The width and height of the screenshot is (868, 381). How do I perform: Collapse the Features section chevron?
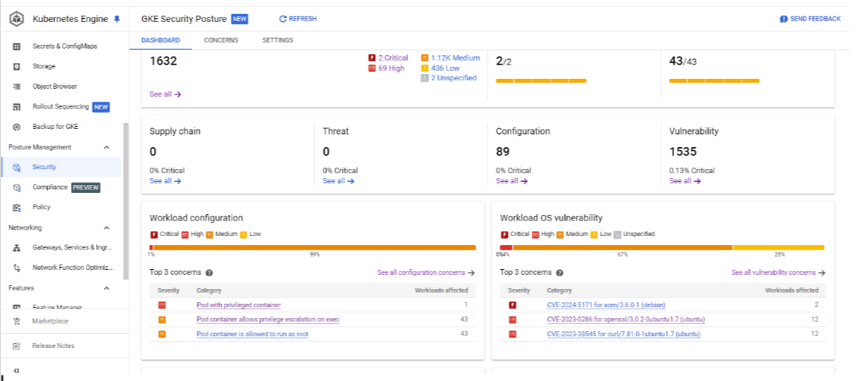click(106, 288)
